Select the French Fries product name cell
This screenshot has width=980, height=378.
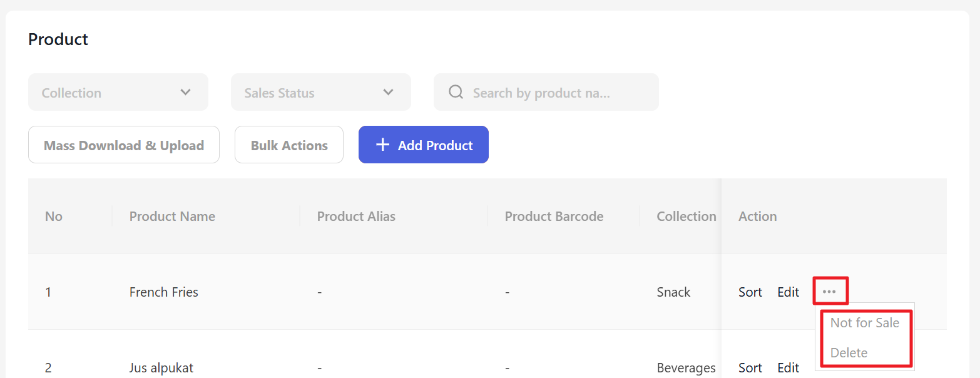(164, 292)
